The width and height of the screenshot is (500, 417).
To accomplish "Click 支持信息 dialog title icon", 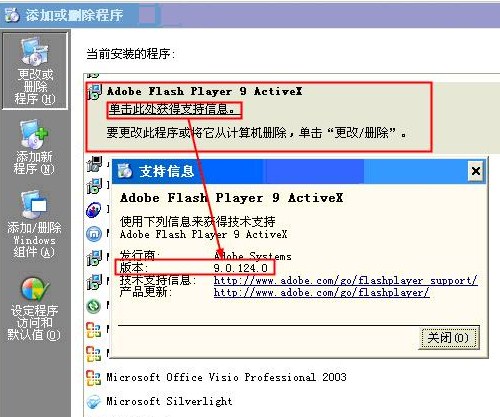I will coord(125,171).
